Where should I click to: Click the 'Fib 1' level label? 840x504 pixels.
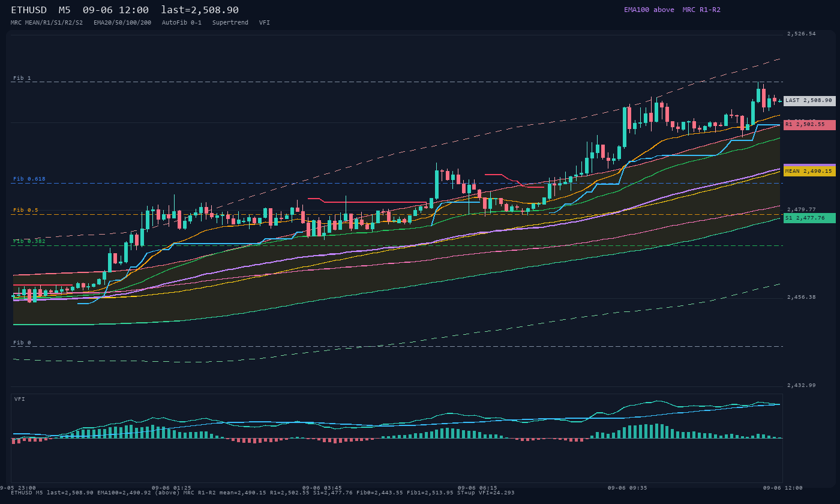[x=22, y=78]
